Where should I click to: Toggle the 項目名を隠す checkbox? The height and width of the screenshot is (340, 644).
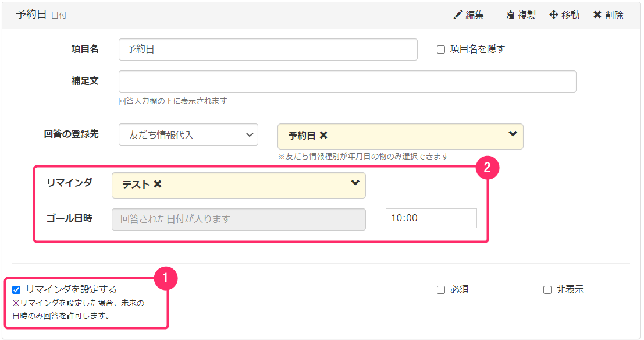pos(441,49)
